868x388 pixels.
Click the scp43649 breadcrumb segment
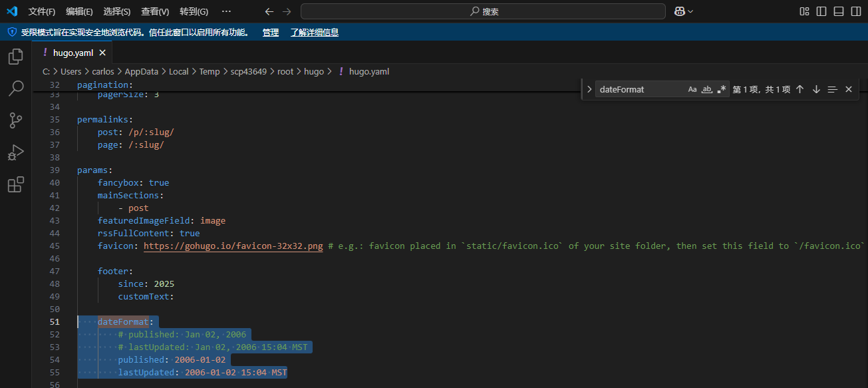[249, 71]
